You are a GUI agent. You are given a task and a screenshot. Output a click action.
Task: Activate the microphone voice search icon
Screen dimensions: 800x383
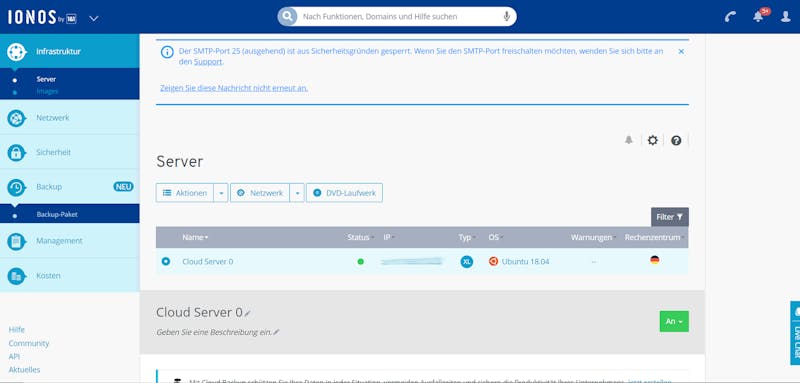507,16
